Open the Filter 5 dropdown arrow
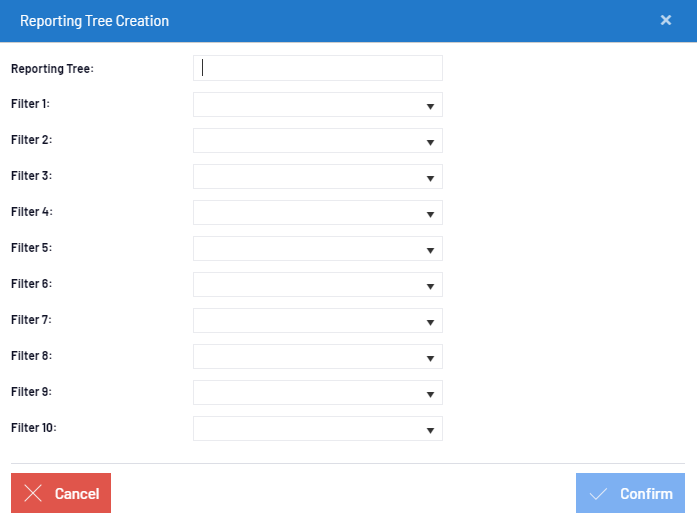The height and width of the screenshot is (520, 697). [430, 250]
